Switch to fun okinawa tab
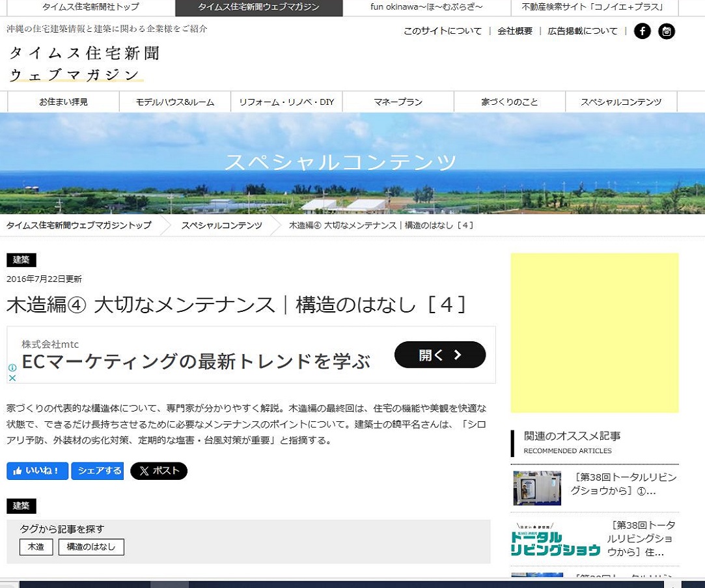The width and height of the screenshot is (705, 588). click(426, 7)
